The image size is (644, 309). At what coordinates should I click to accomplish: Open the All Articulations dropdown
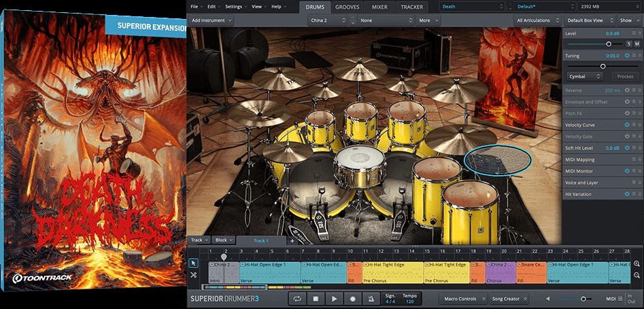[x=538, y=20]
